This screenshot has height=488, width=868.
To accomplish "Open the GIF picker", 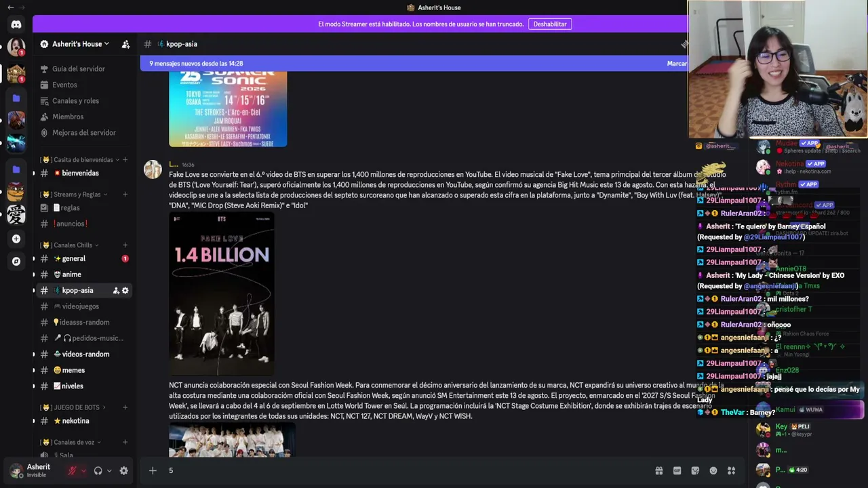I will point(677,470).
